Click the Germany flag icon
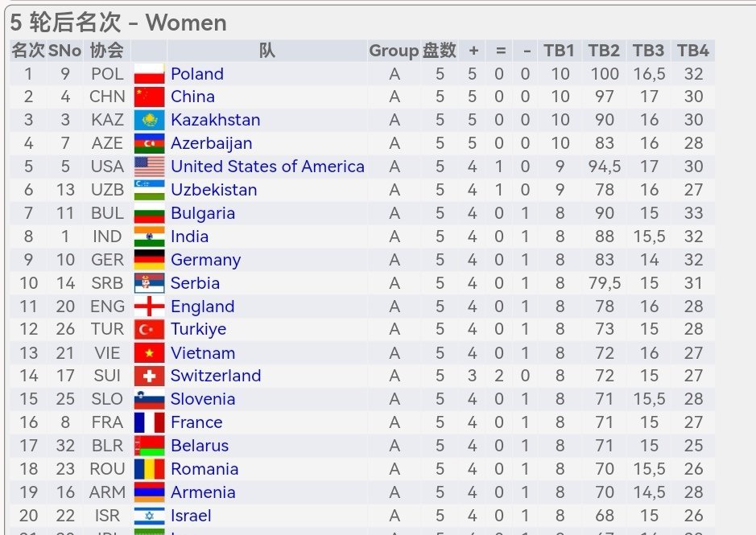This screenshot has height=535, width=756. click(149, 260)
